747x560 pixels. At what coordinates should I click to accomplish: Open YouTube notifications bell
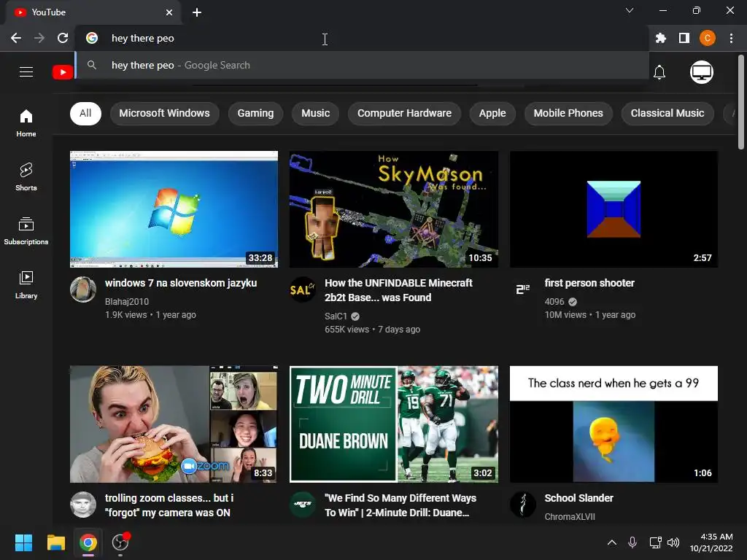click(x=659, y=72)
